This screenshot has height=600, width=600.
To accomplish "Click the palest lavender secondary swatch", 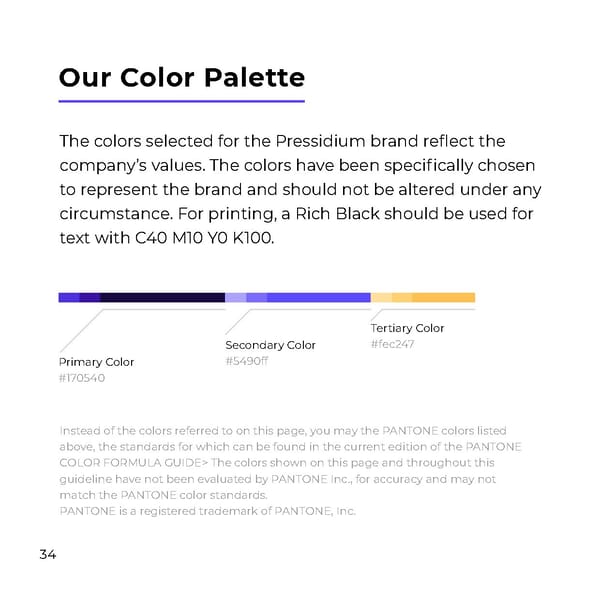I will pyautogui.click(x=235, y=297).
